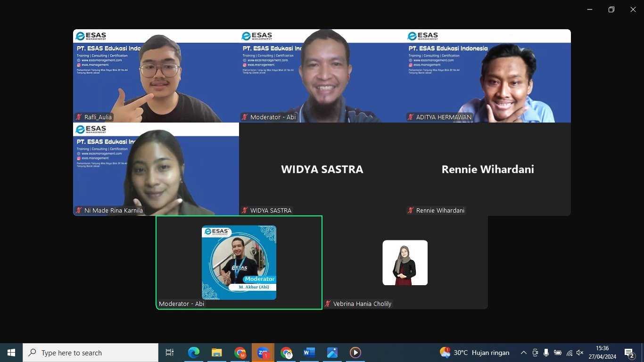The width and height of the screenshot is (644, 362).
Task: Click the M. Akbar (Abi) moderator profile picture
Action: (239, 263)
